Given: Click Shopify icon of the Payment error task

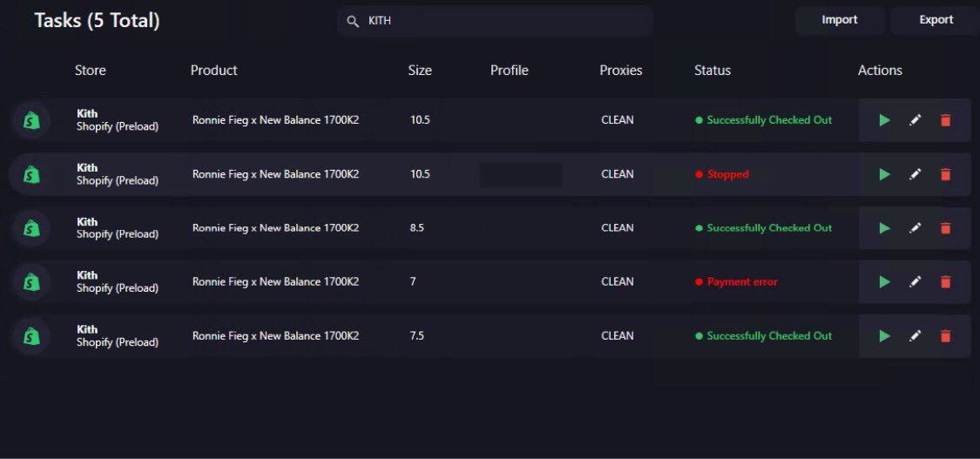Looking at the screenshot, I should 31,282.
